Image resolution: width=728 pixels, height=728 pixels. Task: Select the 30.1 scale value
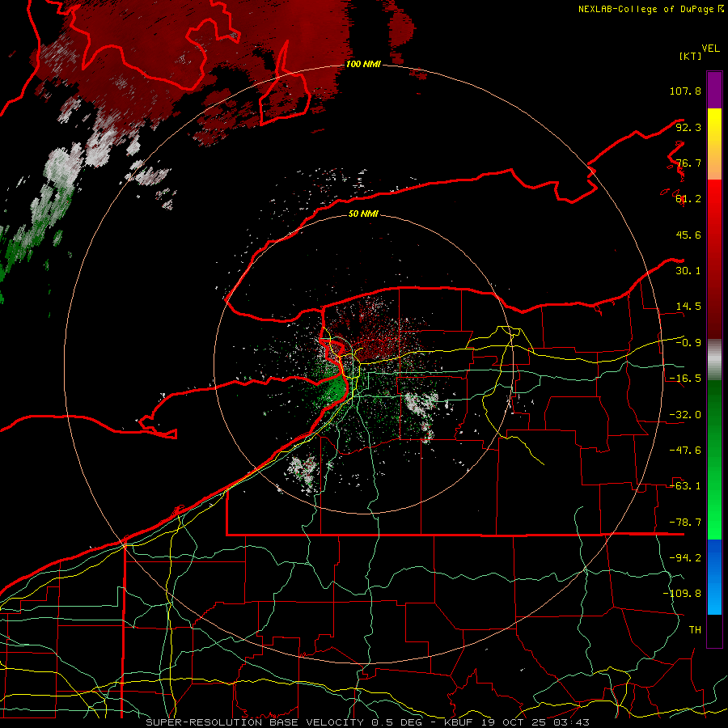pyautogui.click(x=688, y=271)
